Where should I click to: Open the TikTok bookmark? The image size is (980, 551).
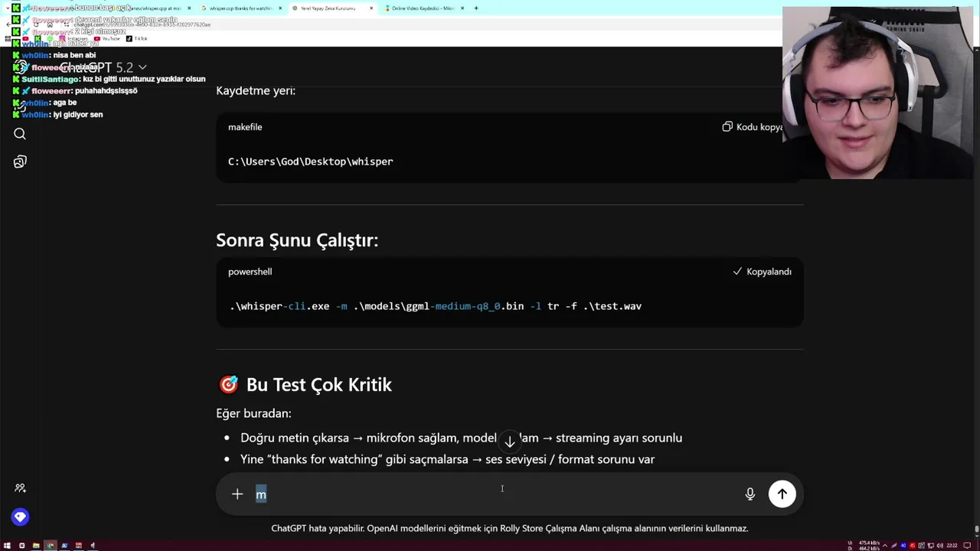tap(136, 38)
